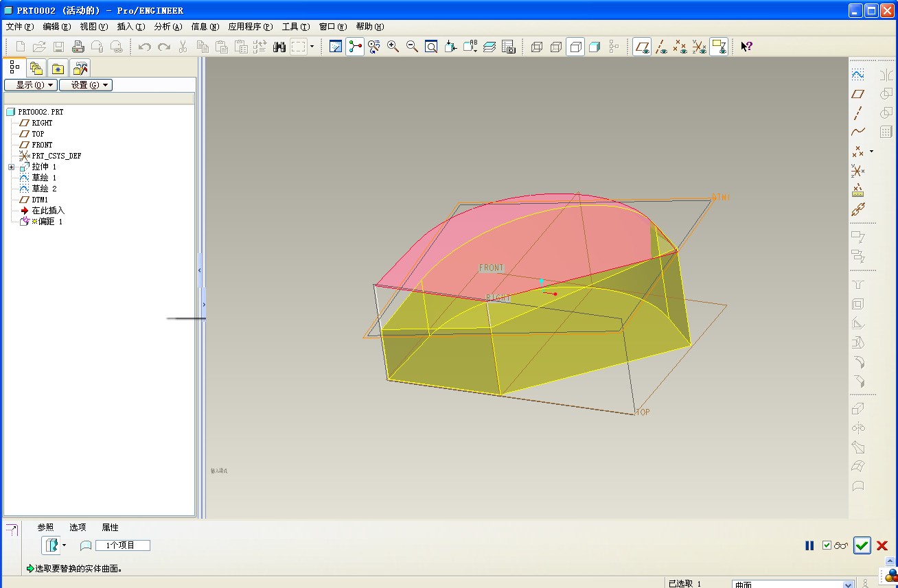Click the Datum Curve tool on right
This screenshot has width=898, height=588.
point(857,132)
